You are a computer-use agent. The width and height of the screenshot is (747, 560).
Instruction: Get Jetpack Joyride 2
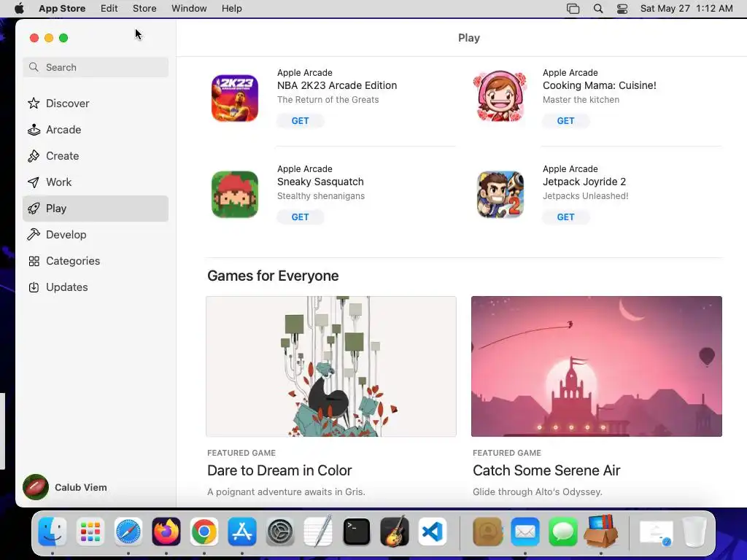[x=565, y=217]
